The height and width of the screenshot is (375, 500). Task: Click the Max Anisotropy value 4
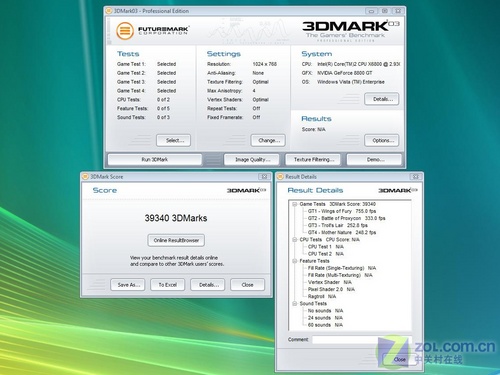pyautogui.click(x=254, y=91)
